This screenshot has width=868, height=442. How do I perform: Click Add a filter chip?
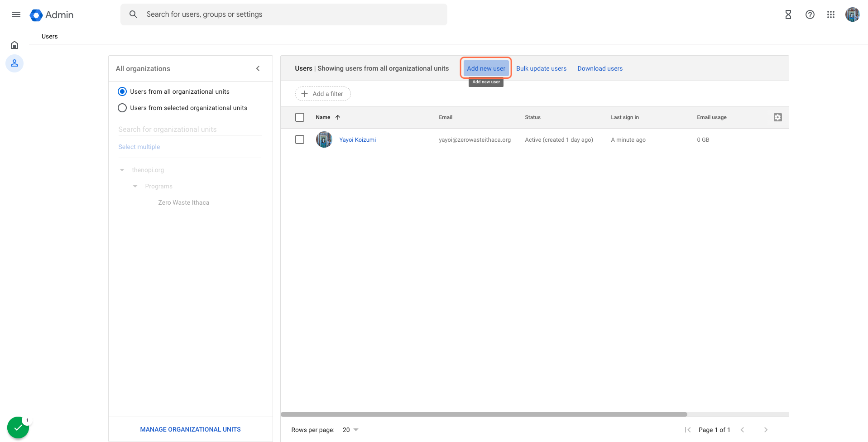pyautogui.click(x=323, y=94)
